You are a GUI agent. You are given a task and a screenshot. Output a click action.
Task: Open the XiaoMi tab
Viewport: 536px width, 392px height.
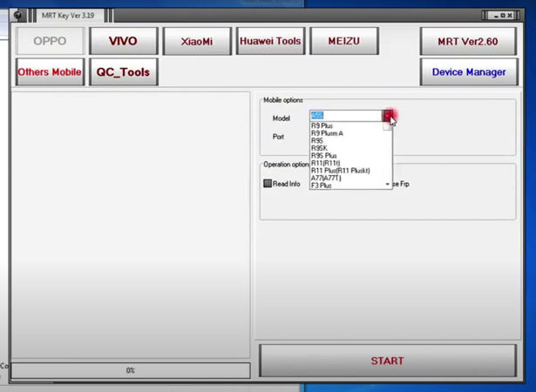(196, 41)
